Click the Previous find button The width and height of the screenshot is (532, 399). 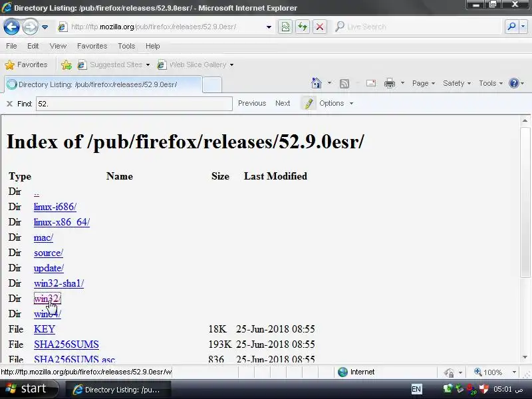tap(252, 103)
